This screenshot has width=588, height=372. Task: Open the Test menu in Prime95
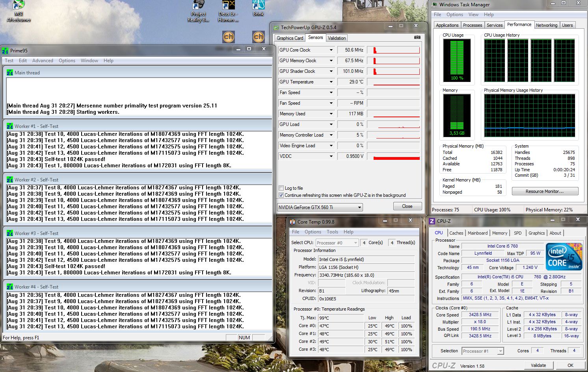(x=9, y=61)
